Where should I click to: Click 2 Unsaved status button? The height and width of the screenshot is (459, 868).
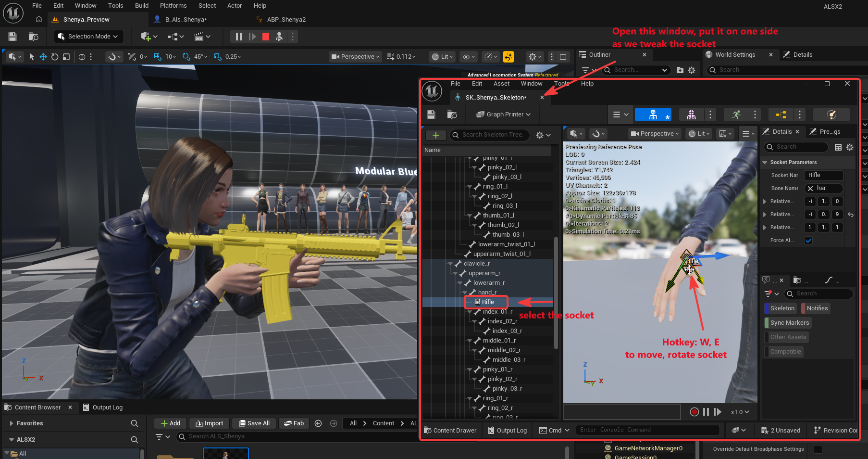click(781, 431)
